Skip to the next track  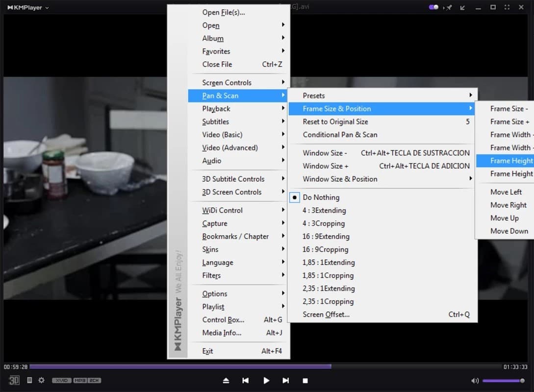(x=285, y=380)
